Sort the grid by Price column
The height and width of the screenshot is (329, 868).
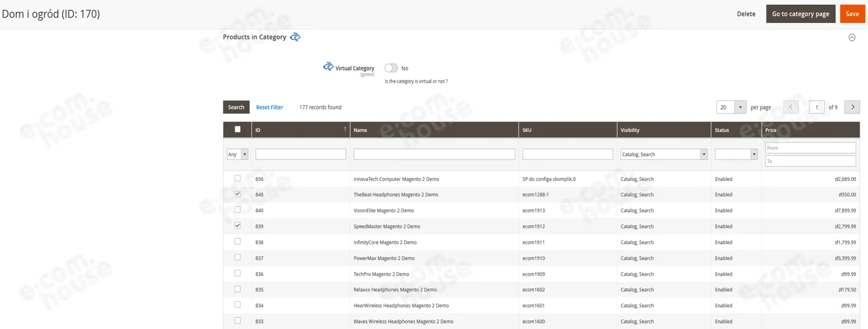click(x=810, y=130)
